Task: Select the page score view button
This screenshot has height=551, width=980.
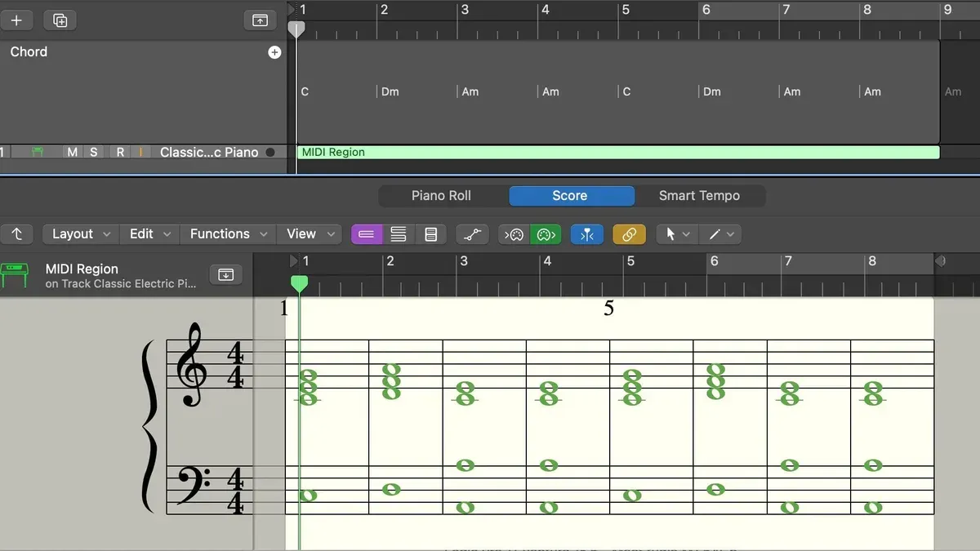Action: tap(430, 234)
